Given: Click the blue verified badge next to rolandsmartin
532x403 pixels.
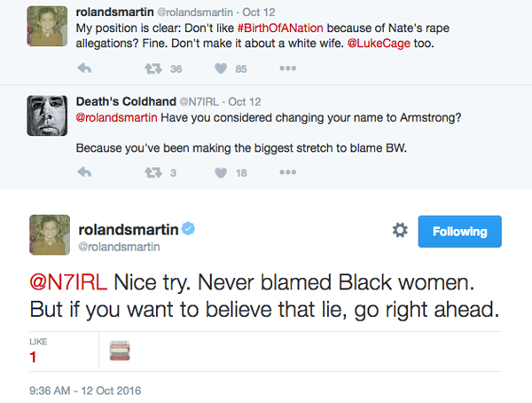Looking at the screenshot, I should click(x=188, y=229).
